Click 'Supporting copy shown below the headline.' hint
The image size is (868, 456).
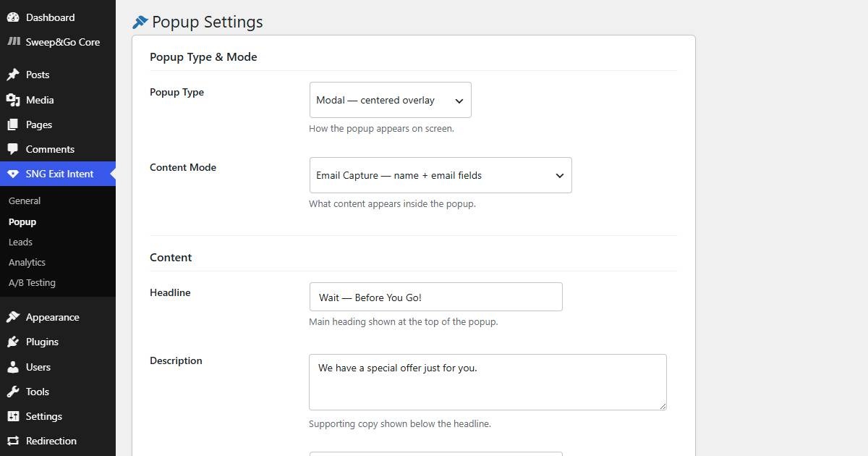(400, 424)
